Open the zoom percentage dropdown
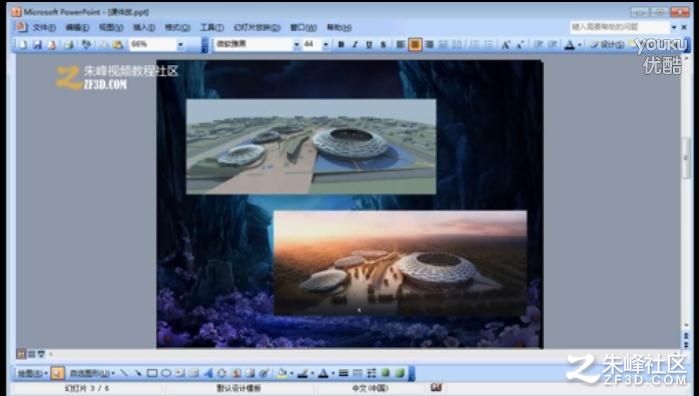This screenshot has height=396, width=699. coord(181,45)
